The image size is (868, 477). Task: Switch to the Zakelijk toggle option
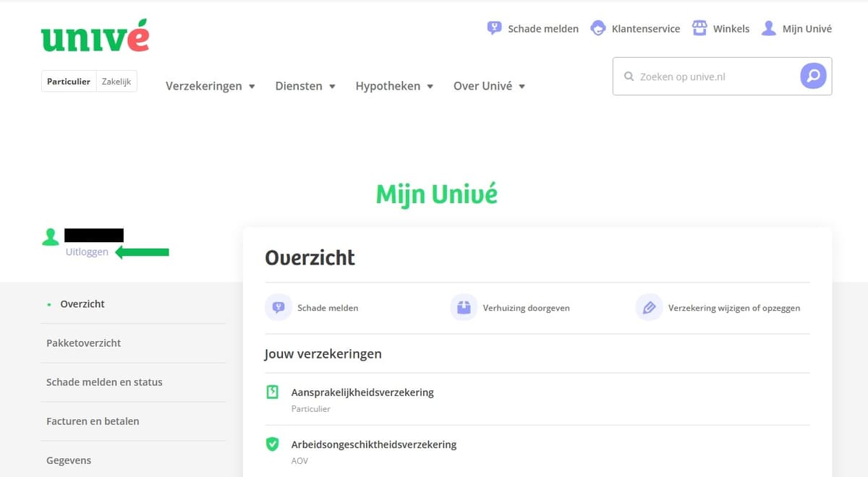tap(116, 82)
